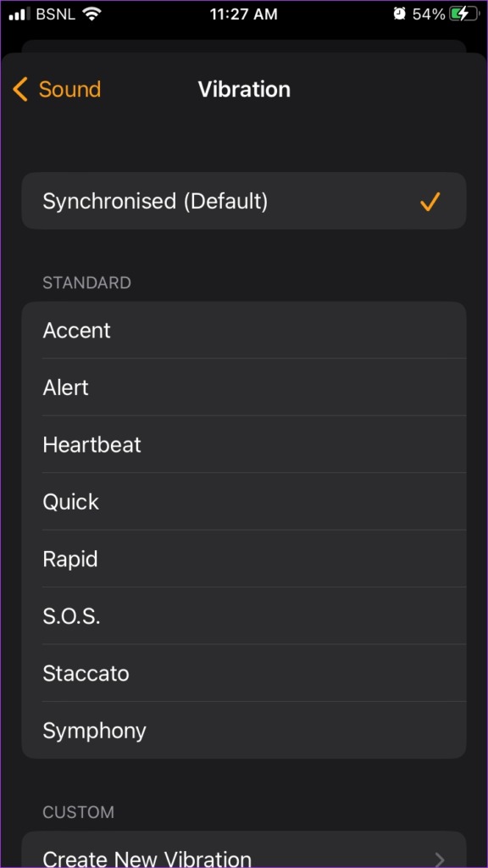
Task: Open the Create New Vibration chevron
Action: pos(440,860)
